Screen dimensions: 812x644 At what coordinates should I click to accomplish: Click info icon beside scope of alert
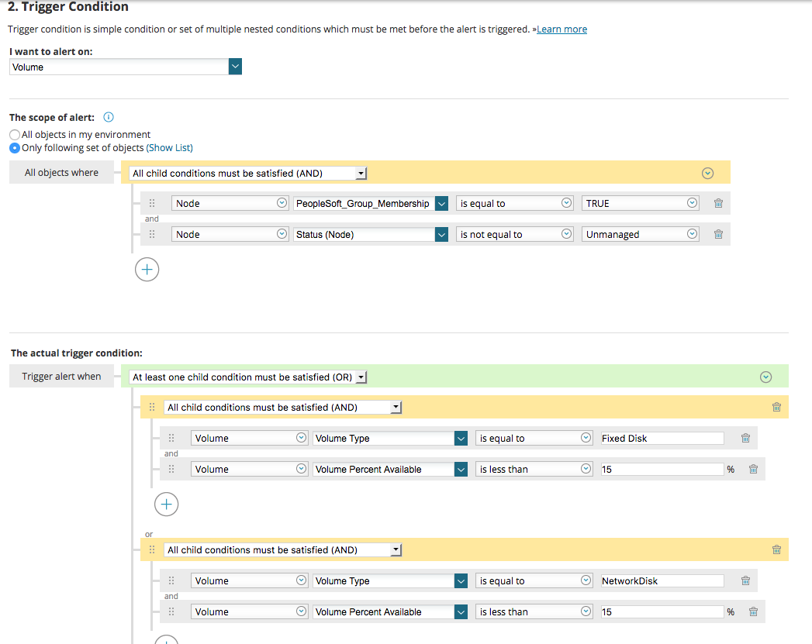pyautogui.click(x=109, y=118)
